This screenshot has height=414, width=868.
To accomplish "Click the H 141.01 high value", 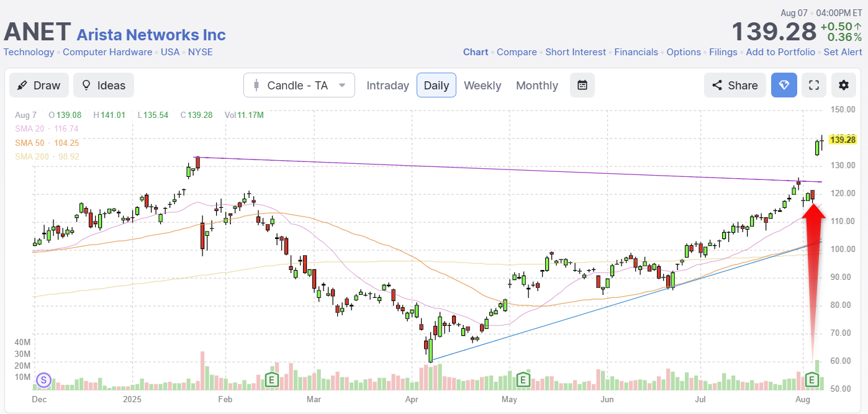I will pos(109,115).
